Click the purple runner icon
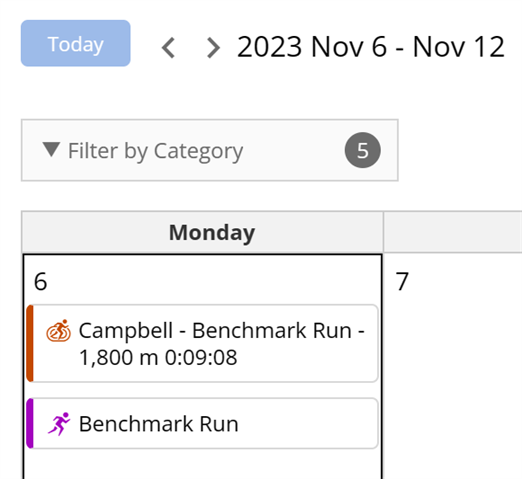Viewport: 522px width, 479px height. [59, 424]
